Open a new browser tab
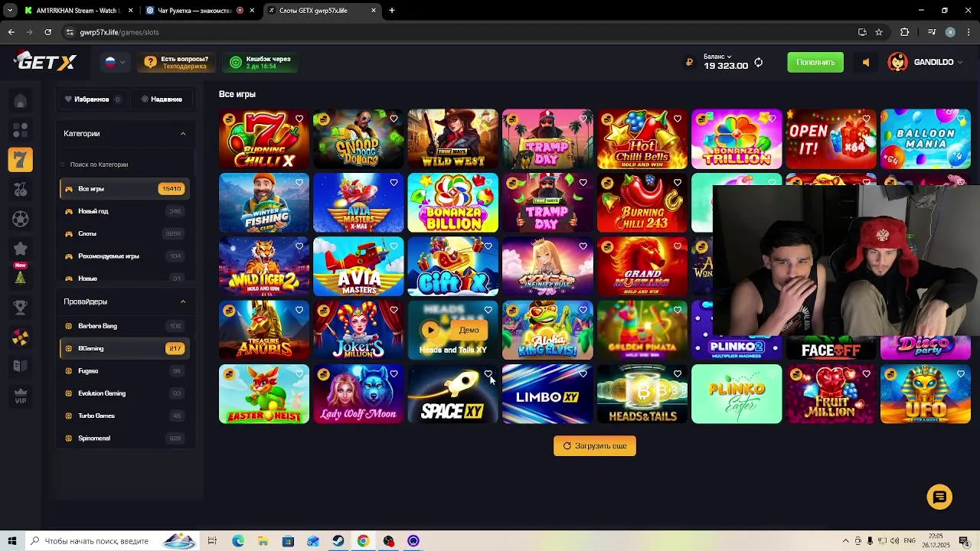Viewport: 980px width, 551px height. [391, 11]
